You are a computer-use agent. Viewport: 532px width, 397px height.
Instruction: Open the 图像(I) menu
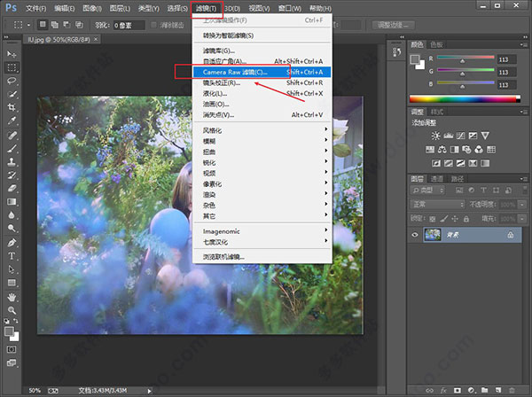[x=92, y=8]
